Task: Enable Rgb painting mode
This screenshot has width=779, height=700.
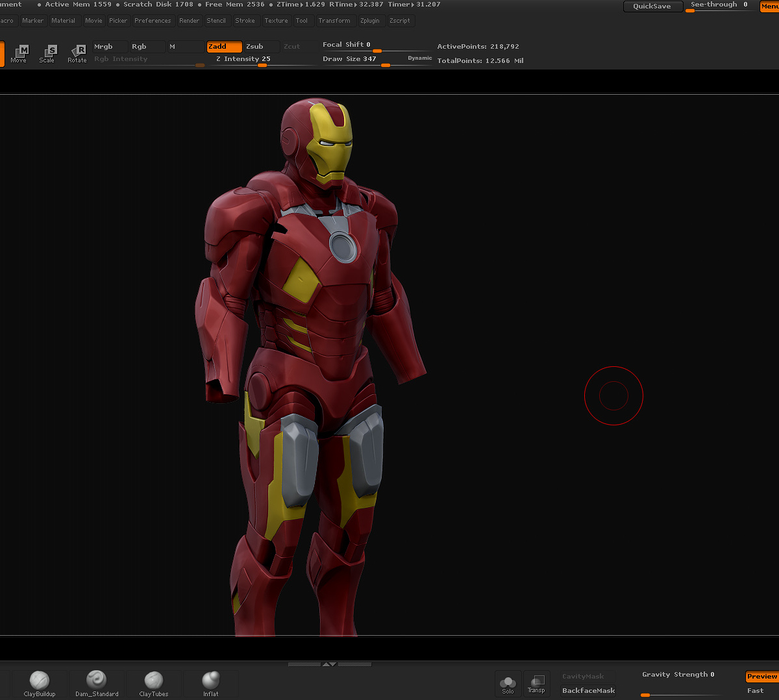Action: click(x=147, y=47)
